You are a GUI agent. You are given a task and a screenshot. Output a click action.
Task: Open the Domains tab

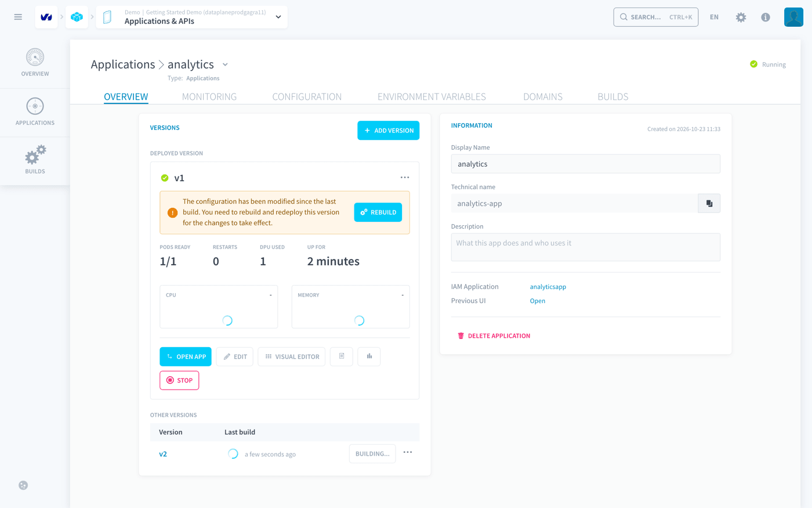543,97
